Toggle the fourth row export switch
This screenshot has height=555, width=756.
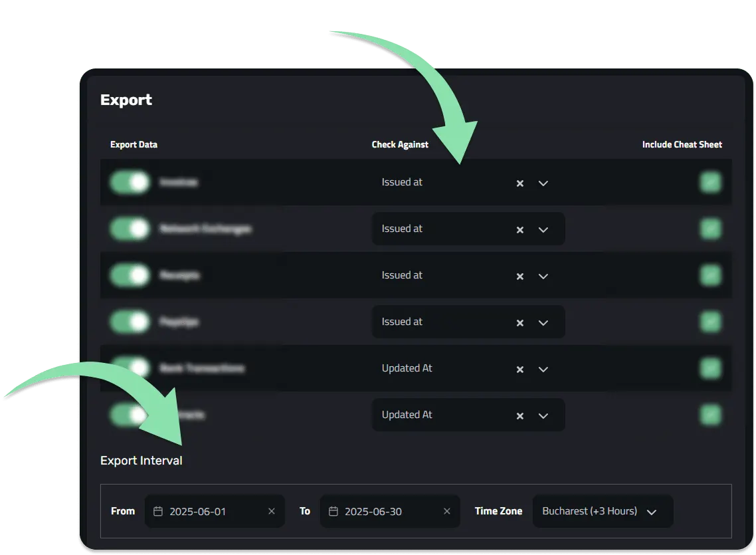click(130, 322)
